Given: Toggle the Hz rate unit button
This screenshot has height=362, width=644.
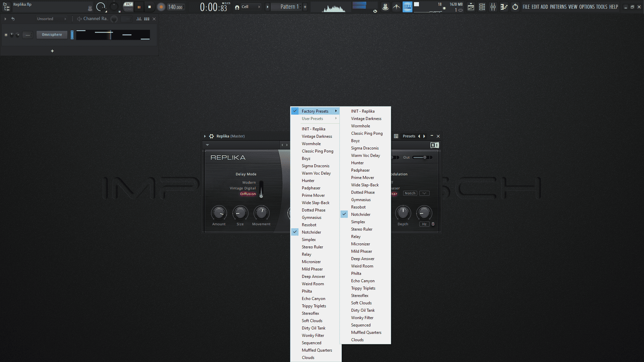Looking at the screenshot, I should (424, 224).
